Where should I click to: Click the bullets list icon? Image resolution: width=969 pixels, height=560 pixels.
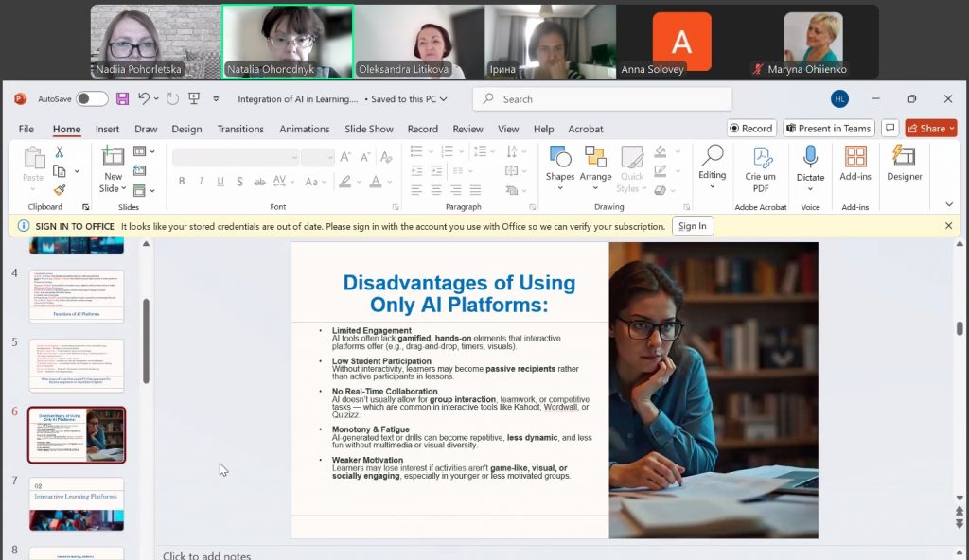(x=416, y=150)
